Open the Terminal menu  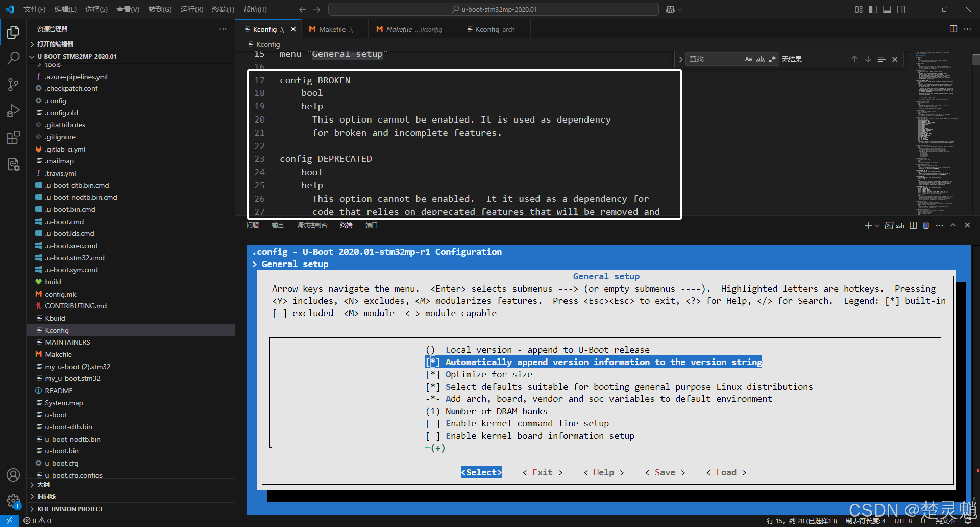tap(223, 9)
